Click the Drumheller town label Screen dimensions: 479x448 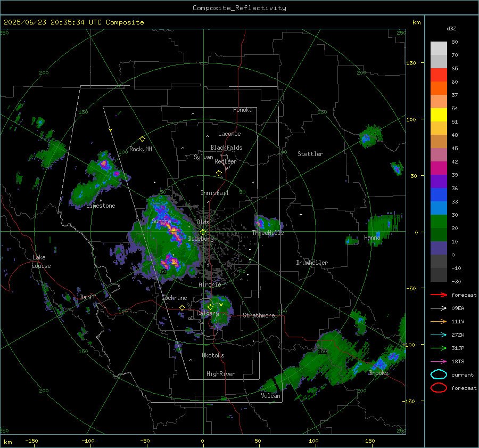[x=312, y=263]
